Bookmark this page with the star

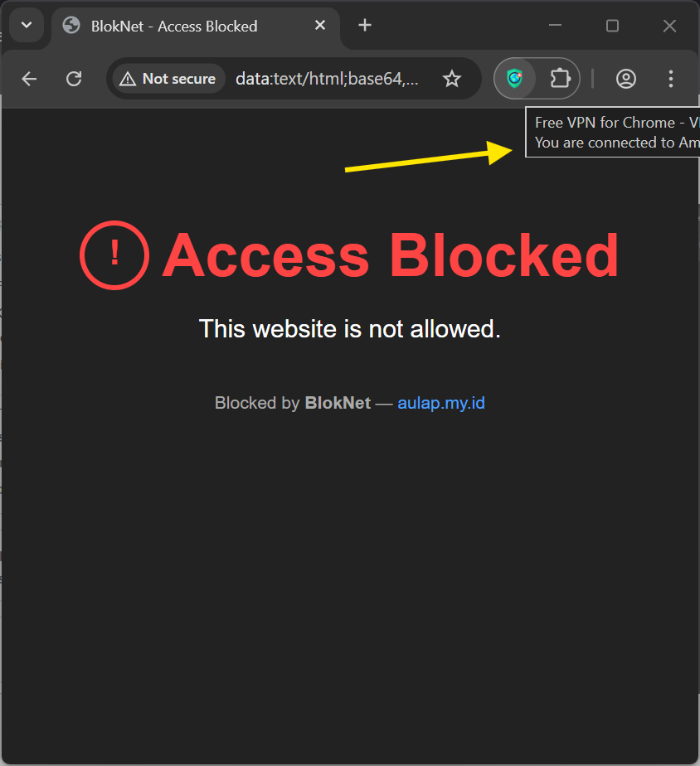(x=451, y=79)
